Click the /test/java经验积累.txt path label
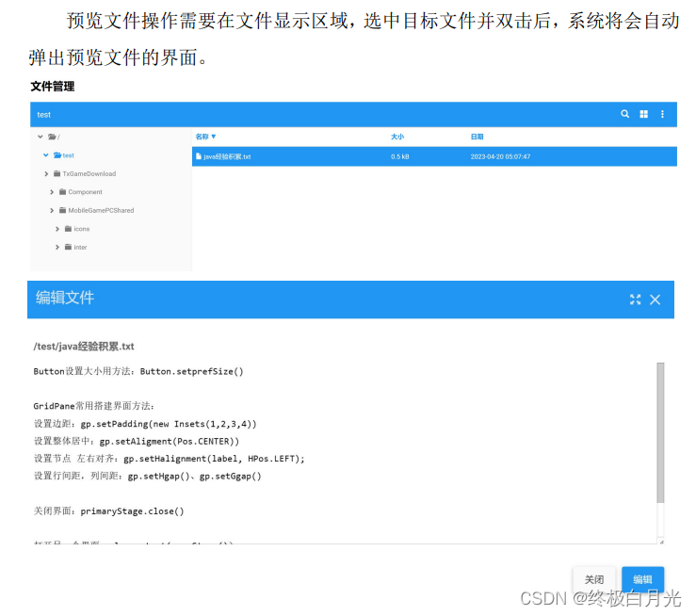The image size is (696, 616). coord(84,347)
